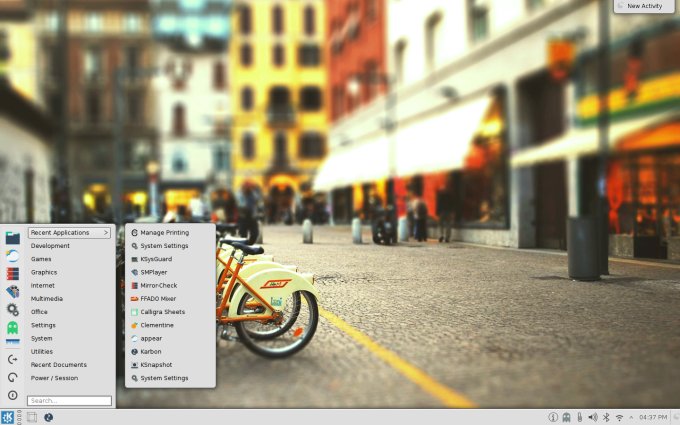This screenshot has height=425, width=680.
Task: Open the globe icon in panel
Action: (x=49, y=417)
